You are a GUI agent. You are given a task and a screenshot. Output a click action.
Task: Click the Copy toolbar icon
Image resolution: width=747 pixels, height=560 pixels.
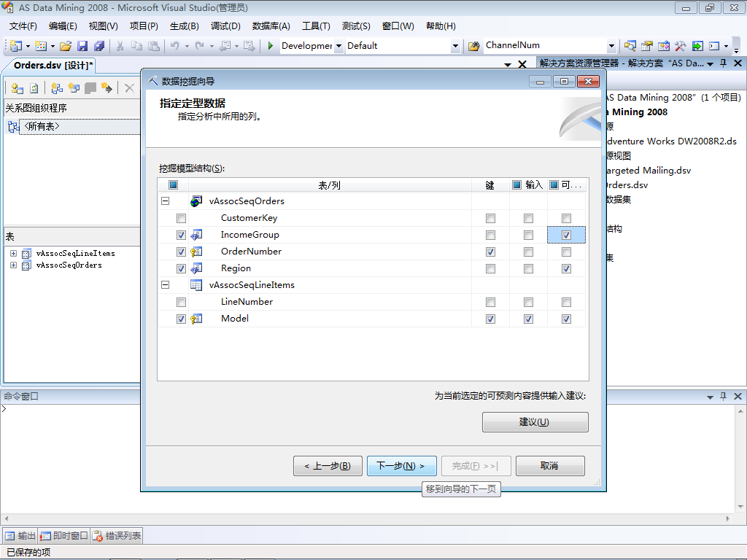click(x=136, y=46)
